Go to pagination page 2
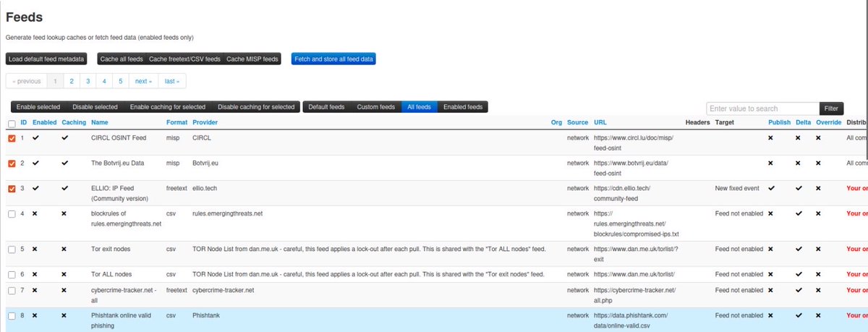868x332 pixels. pyautogui.click(x=71, y=81)
